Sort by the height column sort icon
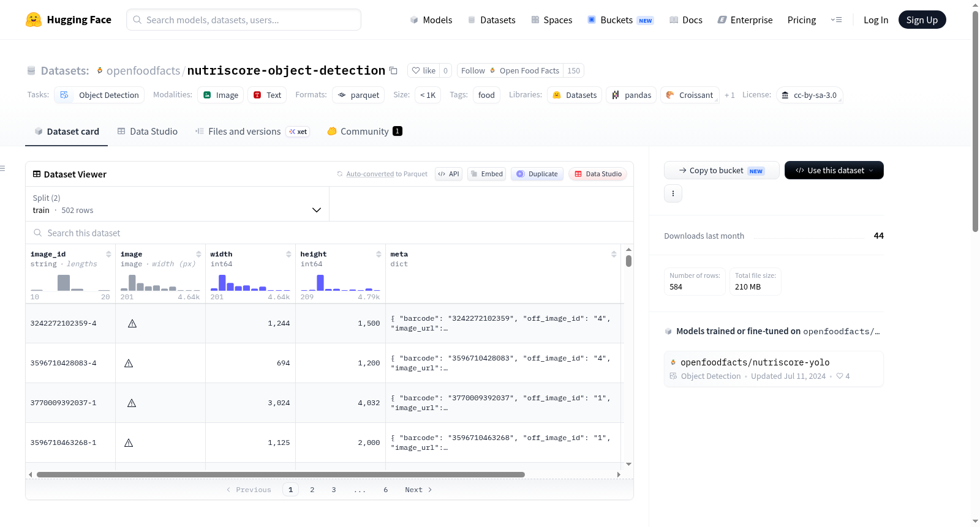 pos(379,254)
